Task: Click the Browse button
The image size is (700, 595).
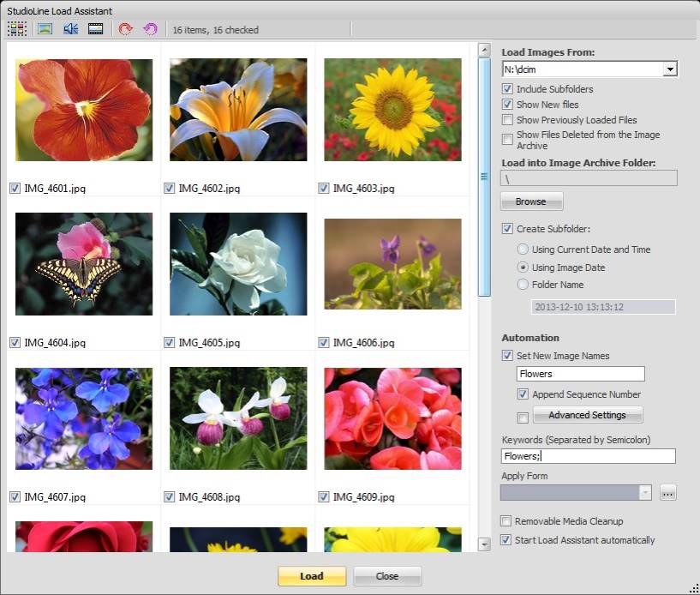Action: click(x=531, y=201)
